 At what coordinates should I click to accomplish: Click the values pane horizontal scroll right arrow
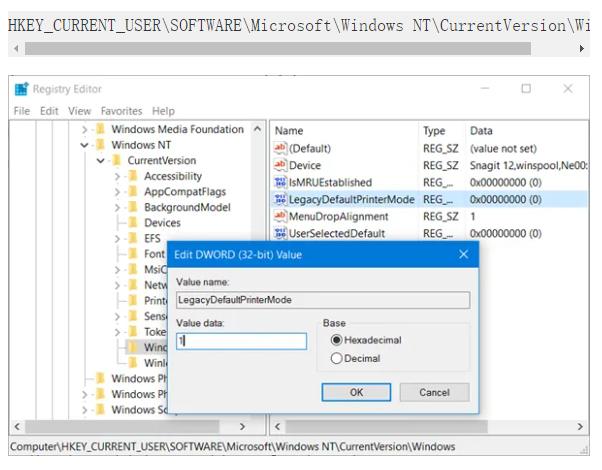tap(580, 426)
